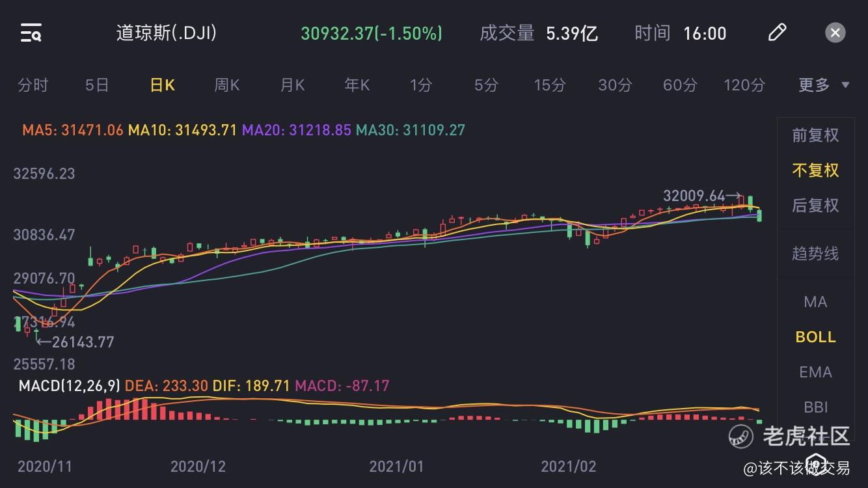Choose MA indicator in side panel
The image size is (868, 488).
coord(815,302)
